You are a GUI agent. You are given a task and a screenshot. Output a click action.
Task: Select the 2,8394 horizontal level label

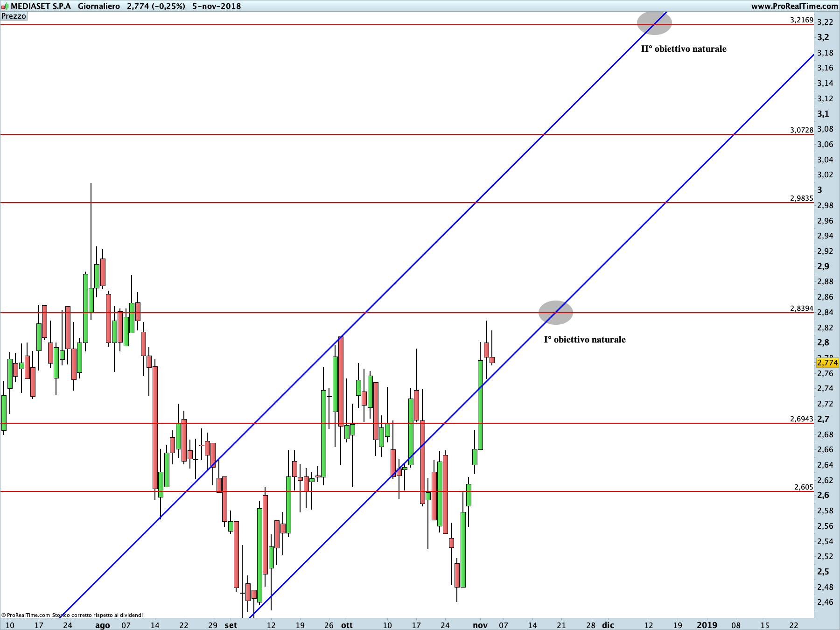click(801, 308)
